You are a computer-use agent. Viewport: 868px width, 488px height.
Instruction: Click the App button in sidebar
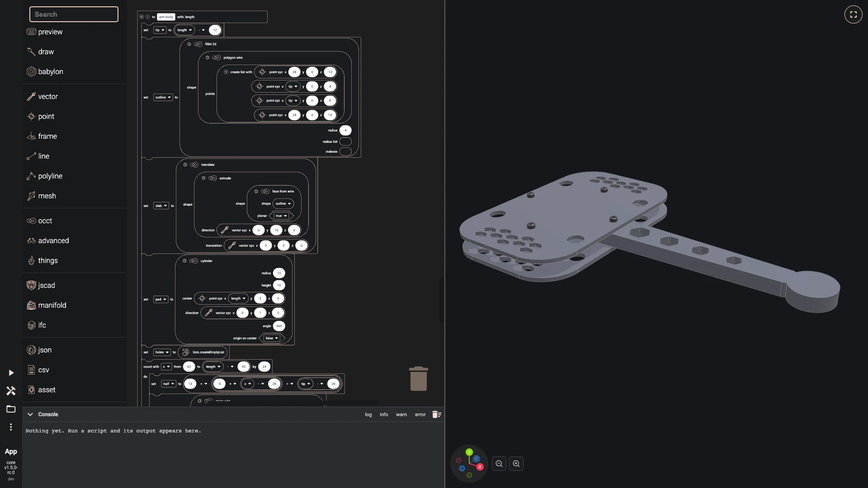11,452
